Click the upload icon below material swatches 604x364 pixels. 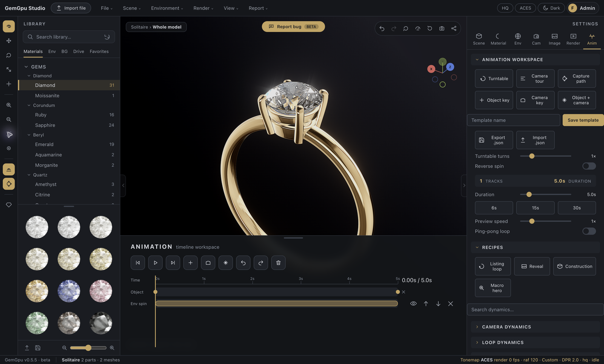27,348
